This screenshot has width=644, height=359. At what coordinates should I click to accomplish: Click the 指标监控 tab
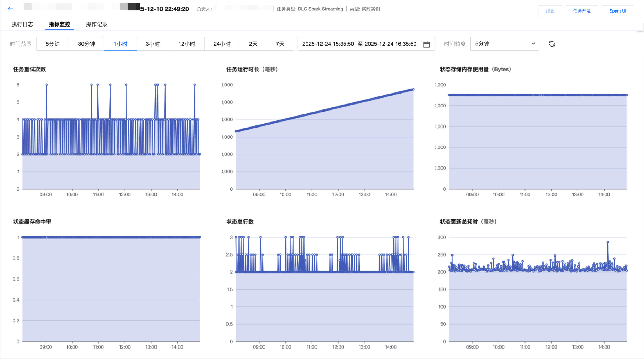pos(59,24)
